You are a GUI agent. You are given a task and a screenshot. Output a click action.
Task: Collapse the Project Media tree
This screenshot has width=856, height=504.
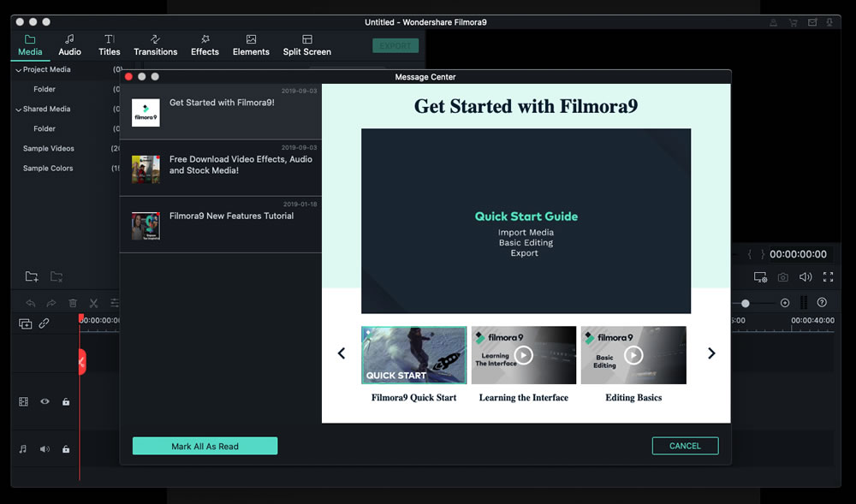tap(19, 70)
